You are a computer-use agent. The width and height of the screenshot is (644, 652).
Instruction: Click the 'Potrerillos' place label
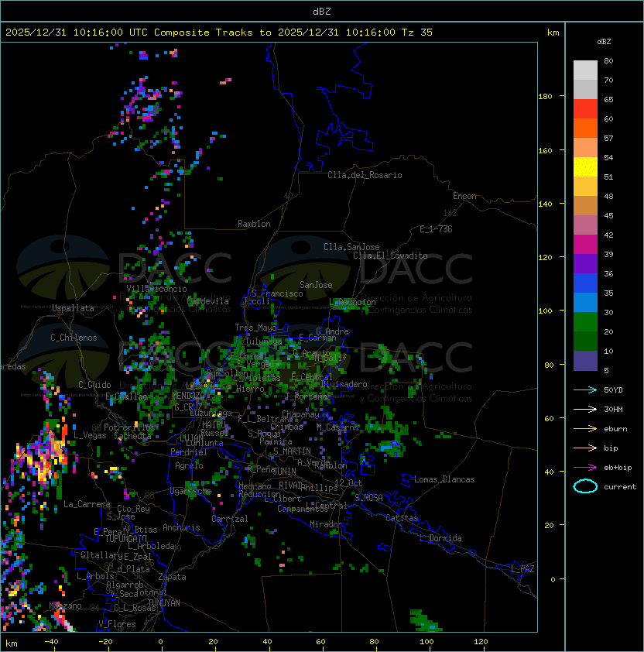pyautogui.click(x=129, y=427)
